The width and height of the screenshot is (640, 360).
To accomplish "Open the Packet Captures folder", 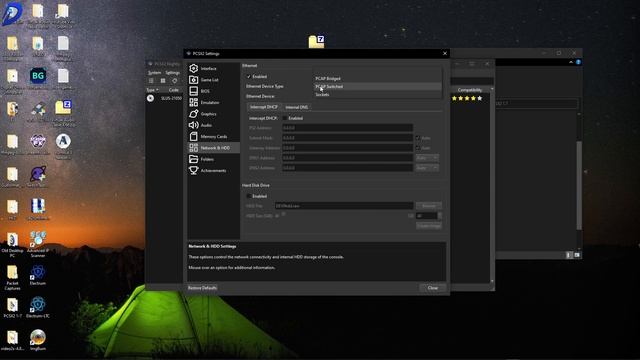I will [x=12, y=277].
